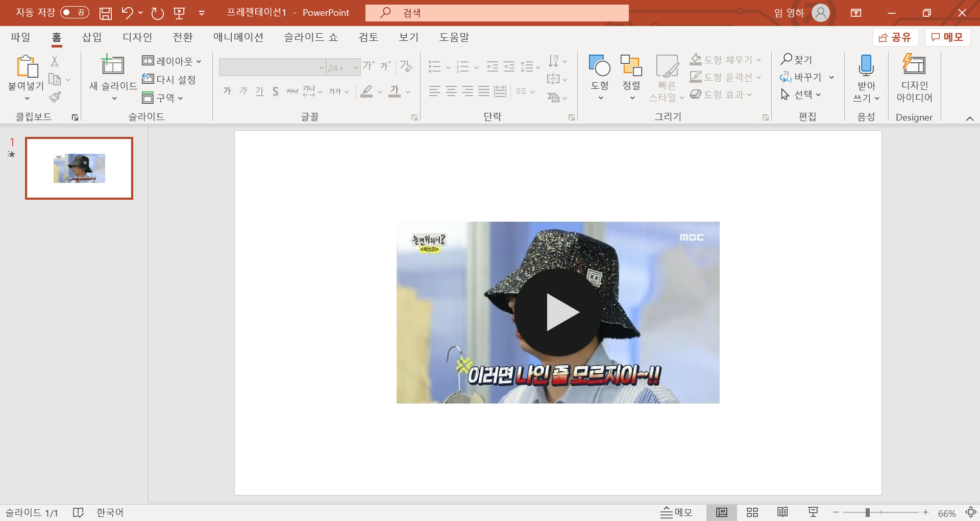The image size is (980, 521).
Task: Click the user account avatar
Action: coord(820,13)
